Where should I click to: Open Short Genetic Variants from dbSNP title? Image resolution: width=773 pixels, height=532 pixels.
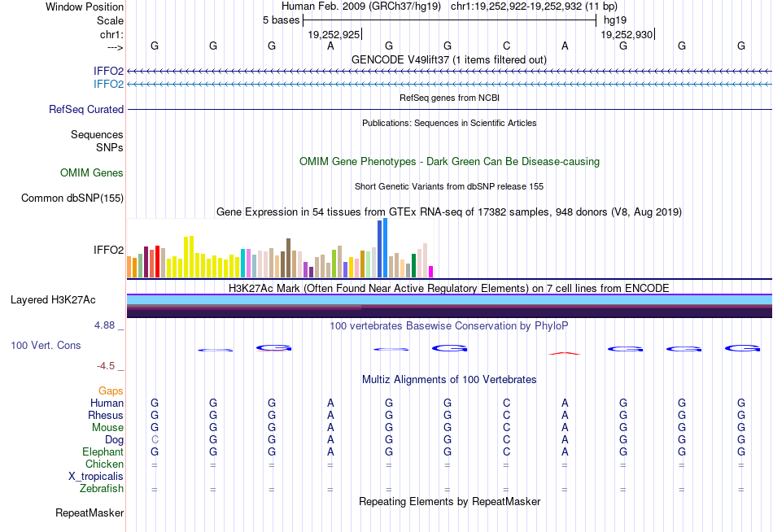[449, 186]
